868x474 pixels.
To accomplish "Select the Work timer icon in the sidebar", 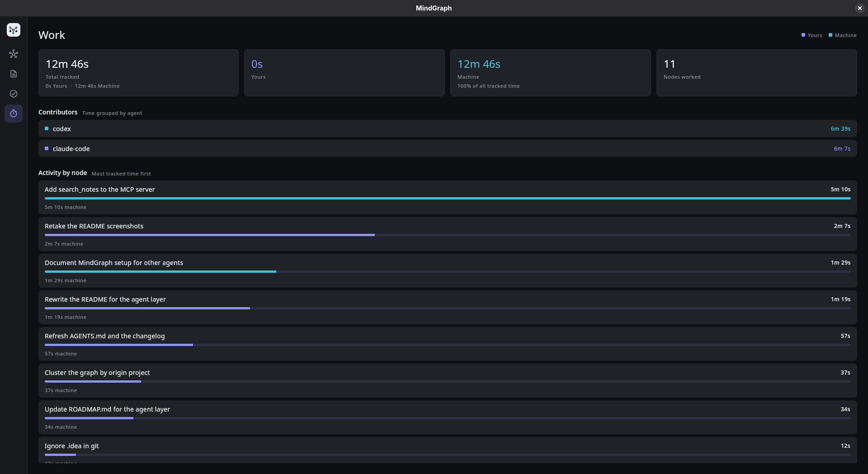I will pos(14,114).
